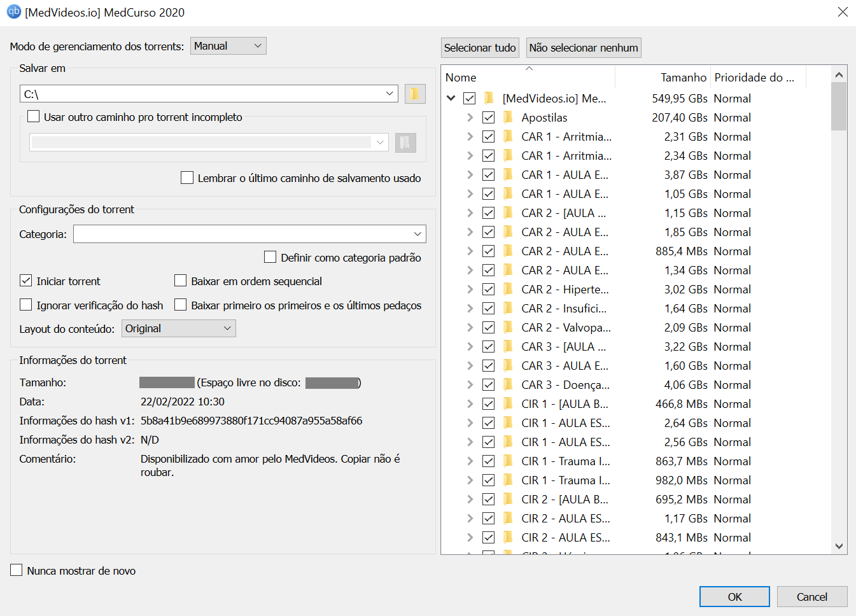Open the torrent management mode dropdown
This screenshot has width=856, height=616.
pos(228,46)
